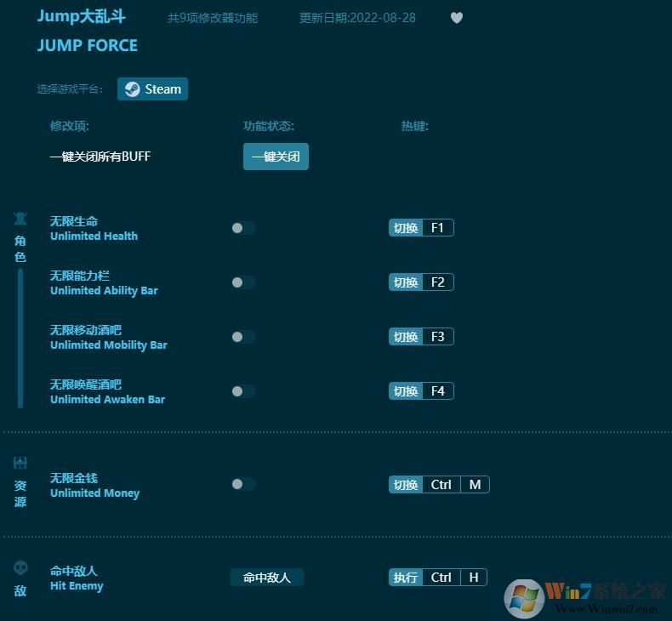
Task: Click 切换 button for Unlimited Money
Action: [x=406, y=485]
